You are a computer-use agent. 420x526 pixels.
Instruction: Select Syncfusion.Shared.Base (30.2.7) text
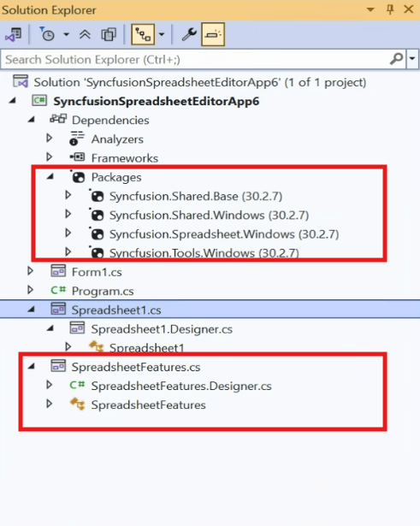[196, 196]
